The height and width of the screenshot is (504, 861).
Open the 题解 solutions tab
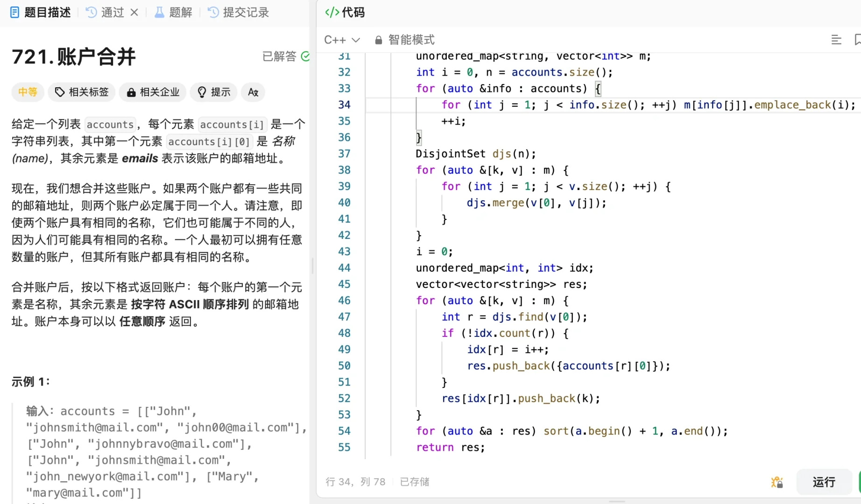click(173, 13)
